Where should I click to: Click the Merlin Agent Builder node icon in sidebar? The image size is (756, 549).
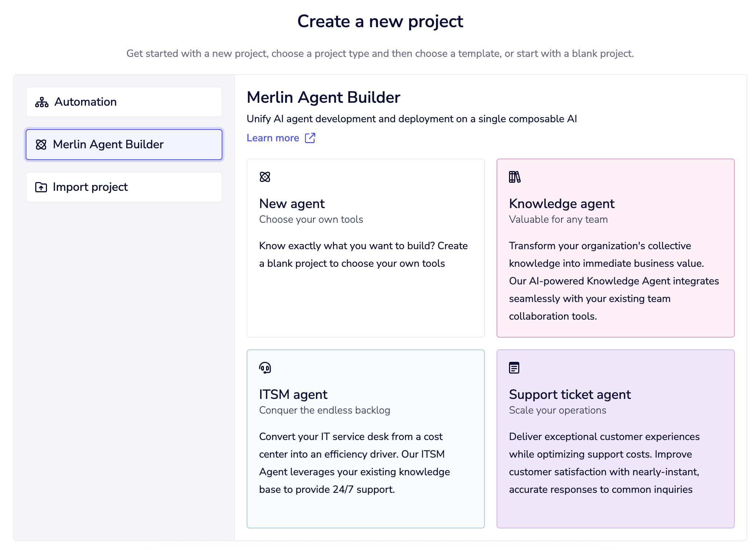point(41,145)
